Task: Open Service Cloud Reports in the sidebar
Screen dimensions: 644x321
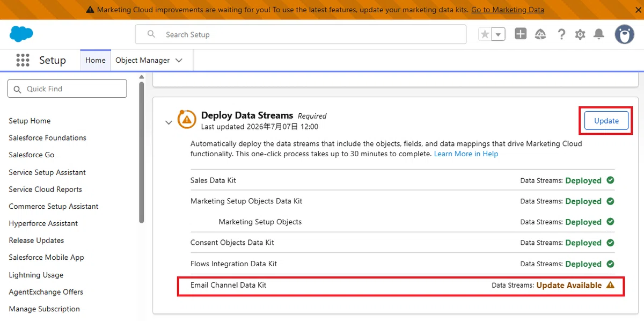Action: 45,189
